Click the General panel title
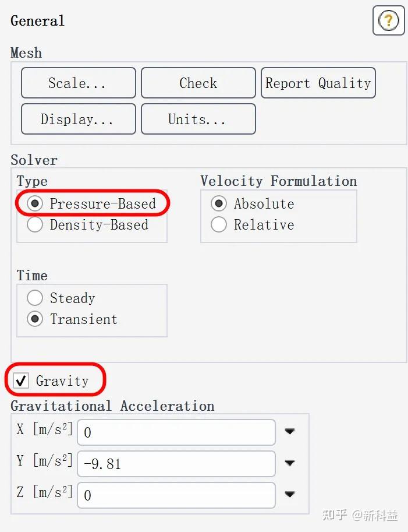This screenshot has height=532, width=408. click(38, 21)
